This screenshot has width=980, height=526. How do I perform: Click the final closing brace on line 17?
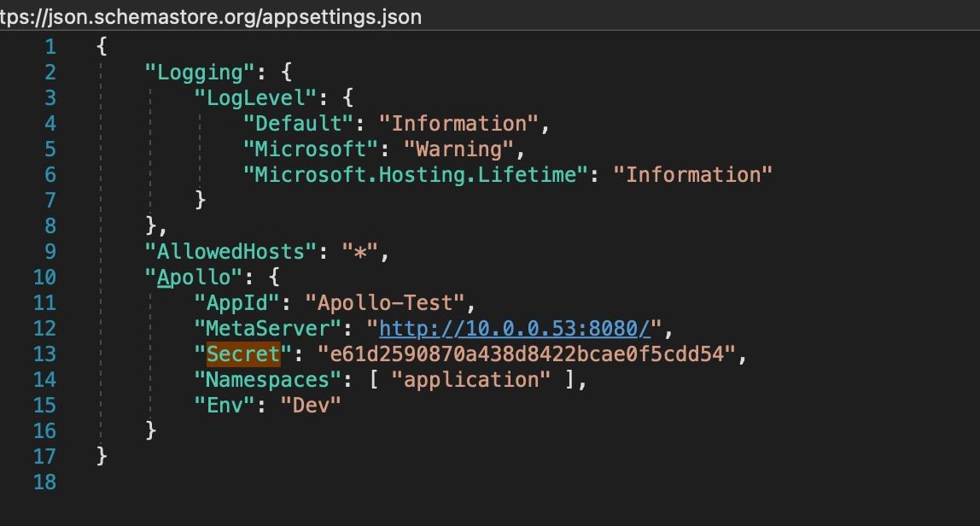point(102,457)
